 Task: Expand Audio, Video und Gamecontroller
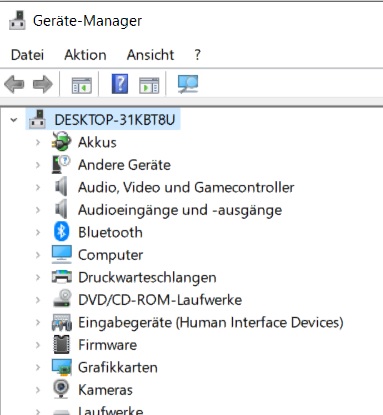click(x=38, y=187)
